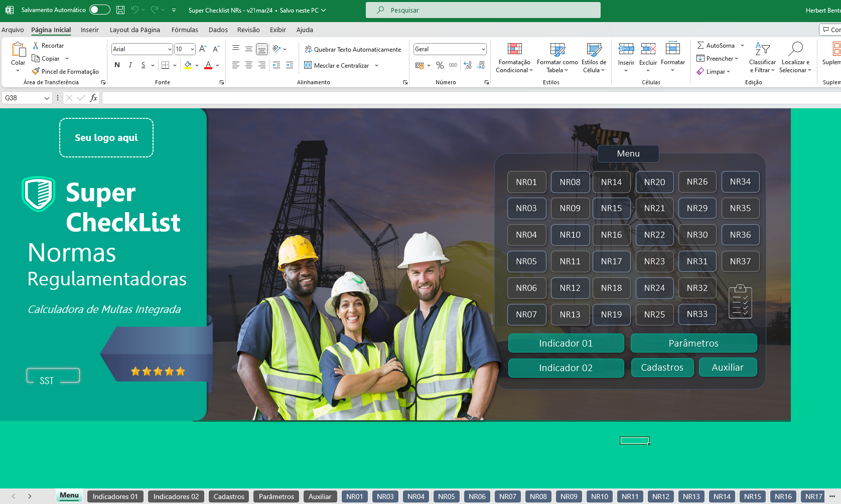The height and width of the screenshot is (504, 841).
Task: Click the Recortar scissors icon
Action: tap(36, 45)
